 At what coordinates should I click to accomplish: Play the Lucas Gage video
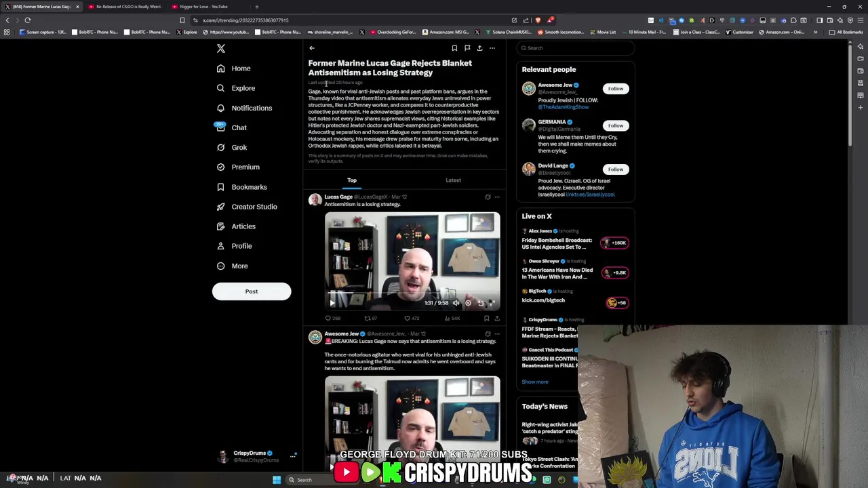point(332,303)
